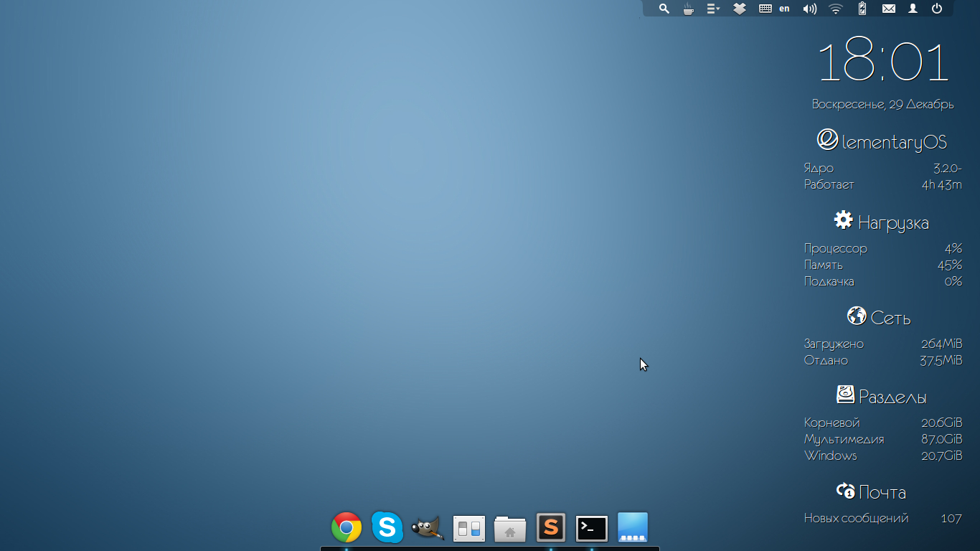The width and height of the screenshot is (980, 551).
Task: Click the 'Windows' partition label
Action: (830, 456)
